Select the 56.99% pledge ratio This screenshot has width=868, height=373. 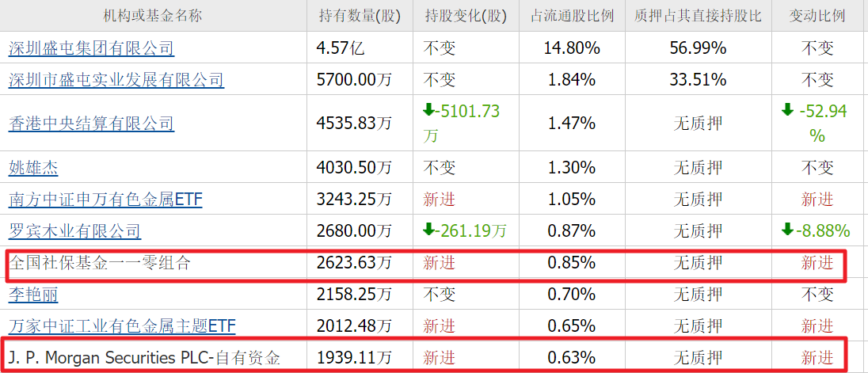[698, 48]
